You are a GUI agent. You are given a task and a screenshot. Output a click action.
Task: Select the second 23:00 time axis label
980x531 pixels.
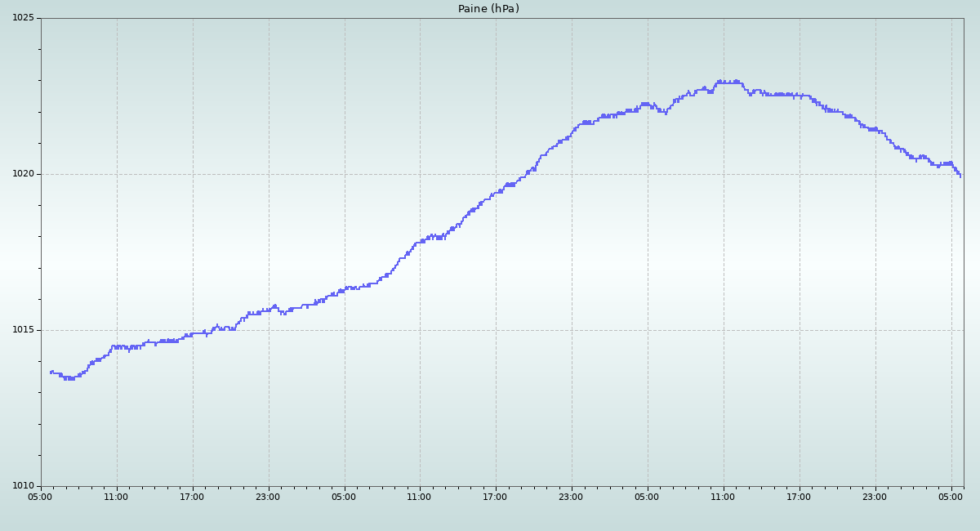pos(571,497)
